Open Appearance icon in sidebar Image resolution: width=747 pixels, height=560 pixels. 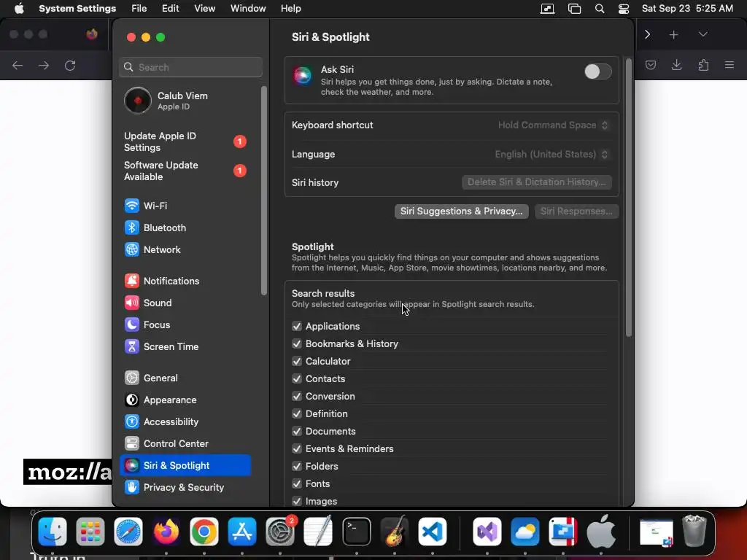[132, 400]
